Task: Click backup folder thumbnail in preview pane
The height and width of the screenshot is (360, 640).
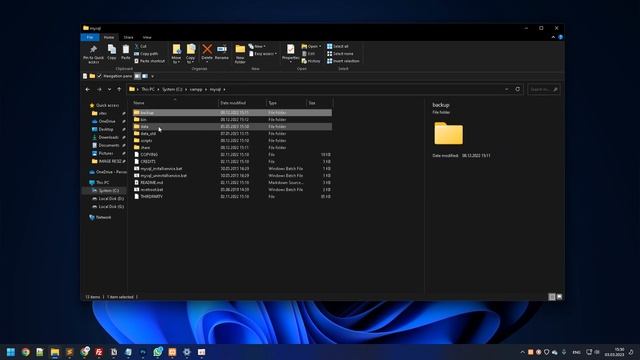Action: 448,133
